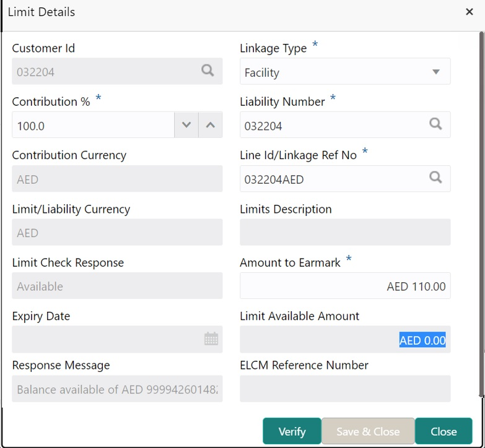Viewport: 485px width, 448px height.
Task: Click the Contribution Currency label
Action: (x=69, y=155)
